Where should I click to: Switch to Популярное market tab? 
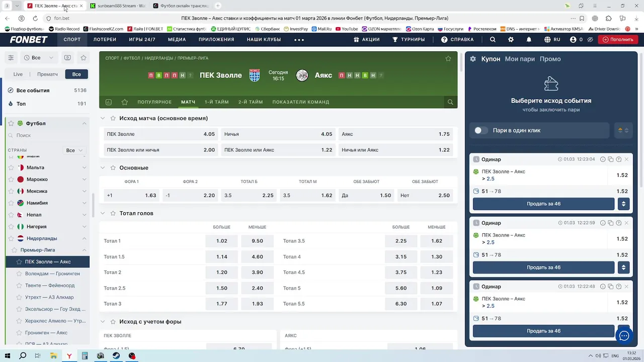(154, 102)
